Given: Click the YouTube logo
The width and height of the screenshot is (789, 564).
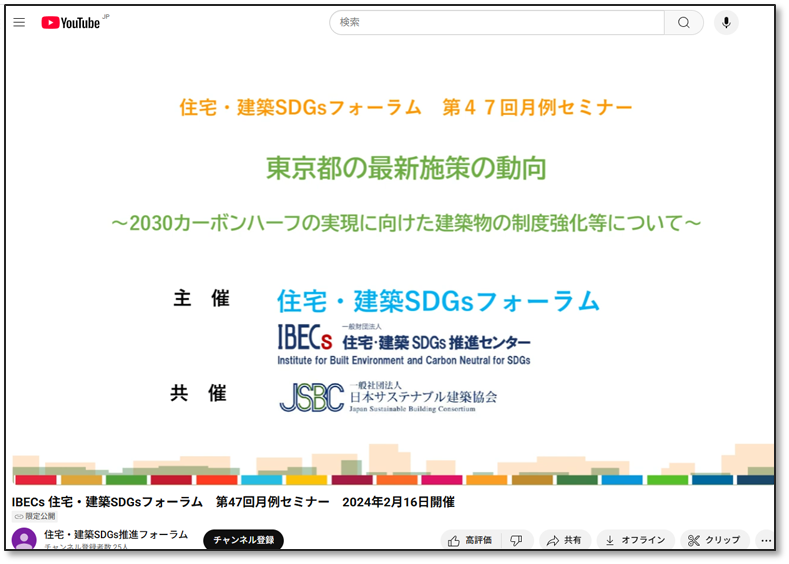Looking at the screenshot, I should 71,23.
